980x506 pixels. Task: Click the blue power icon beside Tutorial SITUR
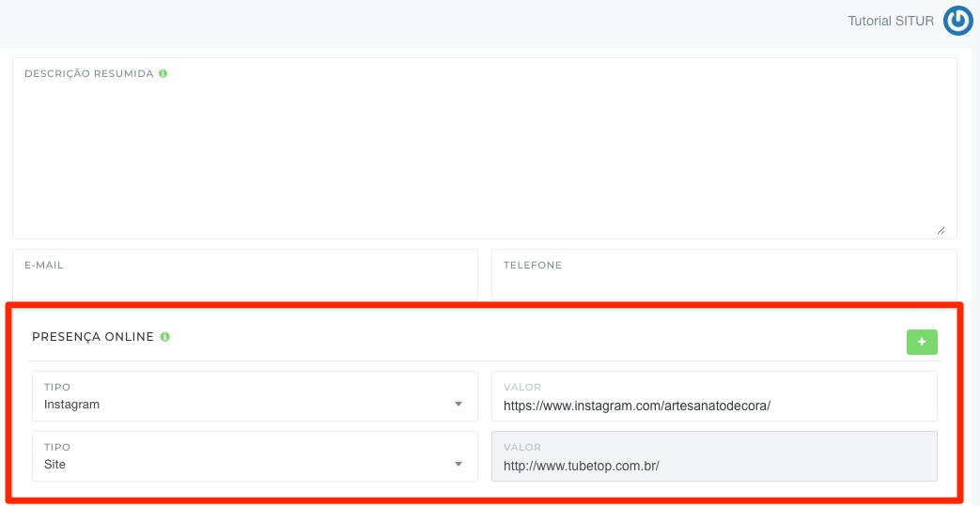click(957, 21)
